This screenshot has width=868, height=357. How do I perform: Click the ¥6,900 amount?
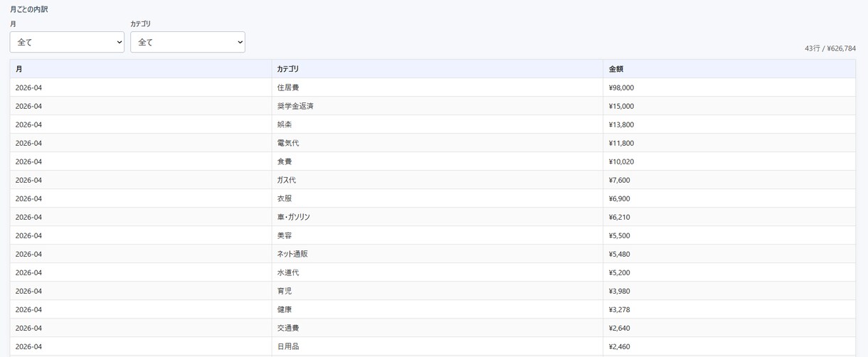pos(619,198)
